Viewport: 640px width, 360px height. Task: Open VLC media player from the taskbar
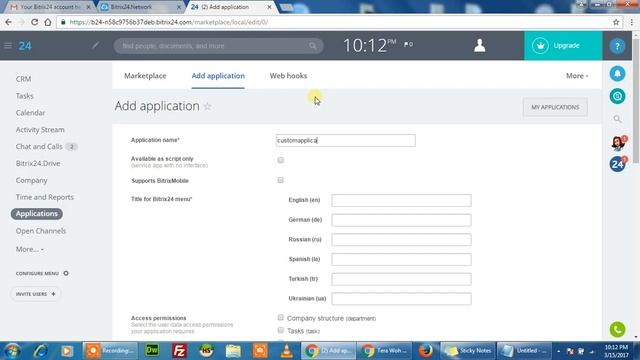(x=287, y=351)
